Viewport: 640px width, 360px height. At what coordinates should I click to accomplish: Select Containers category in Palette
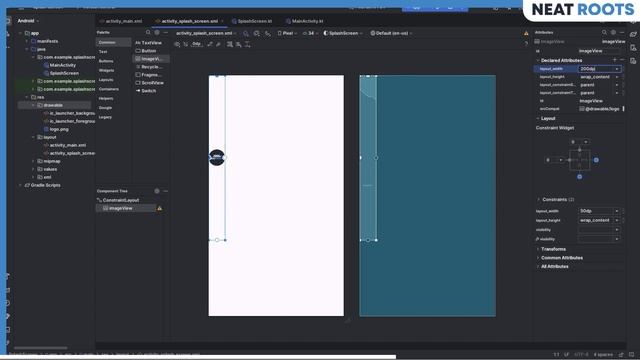tap(109, 89)
